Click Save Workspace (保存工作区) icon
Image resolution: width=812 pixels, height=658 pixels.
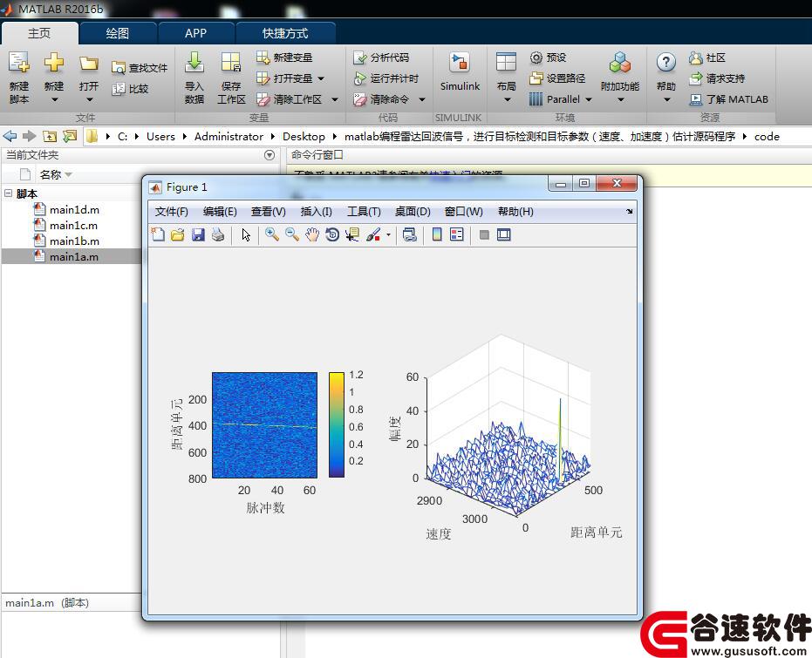[231, 63]
